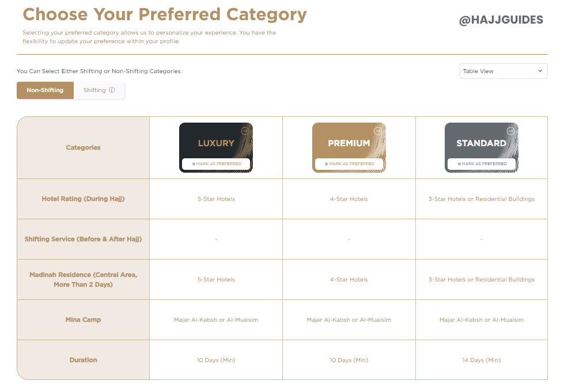568x392 pixels.
Task: Click the STANDARD card title
Action: coord(482,143)
